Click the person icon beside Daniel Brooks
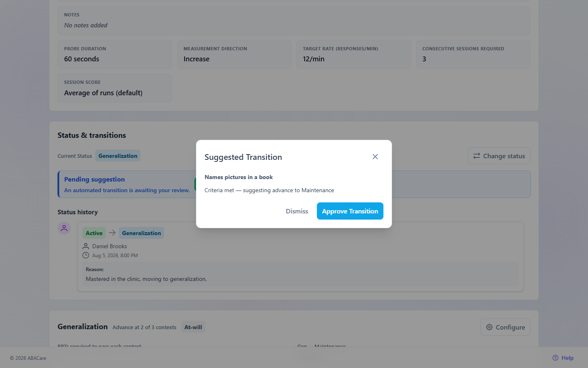 pos(86,246)
